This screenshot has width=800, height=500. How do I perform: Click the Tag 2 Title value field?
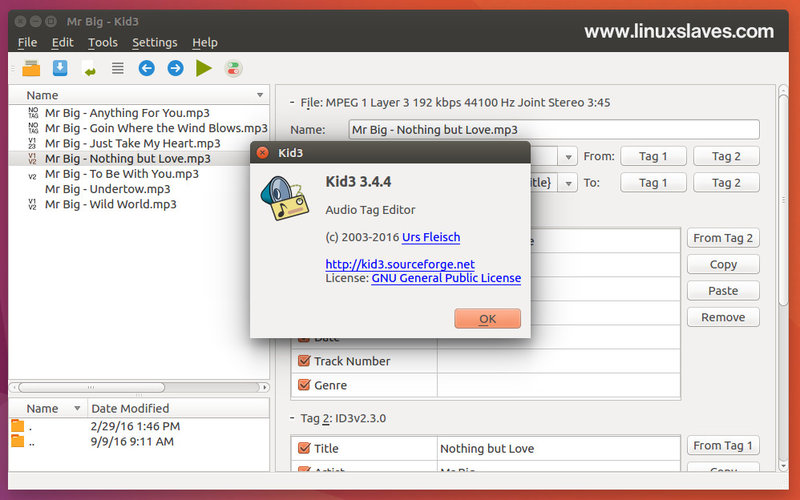[559, 448]
